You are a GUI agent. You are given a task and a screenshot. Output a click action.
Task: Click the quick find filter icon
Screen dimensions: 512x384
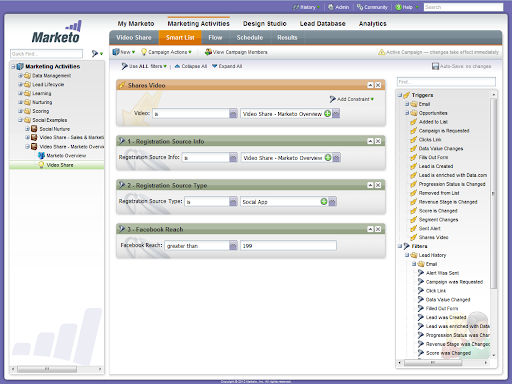coord(95,53)
